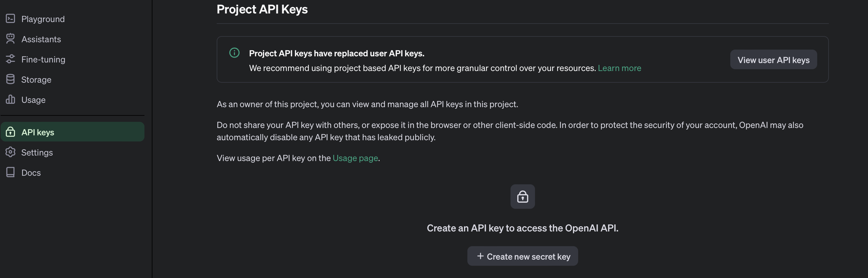
Task: Click the Project API Keys heading
Action: click(x=262, y=9)
